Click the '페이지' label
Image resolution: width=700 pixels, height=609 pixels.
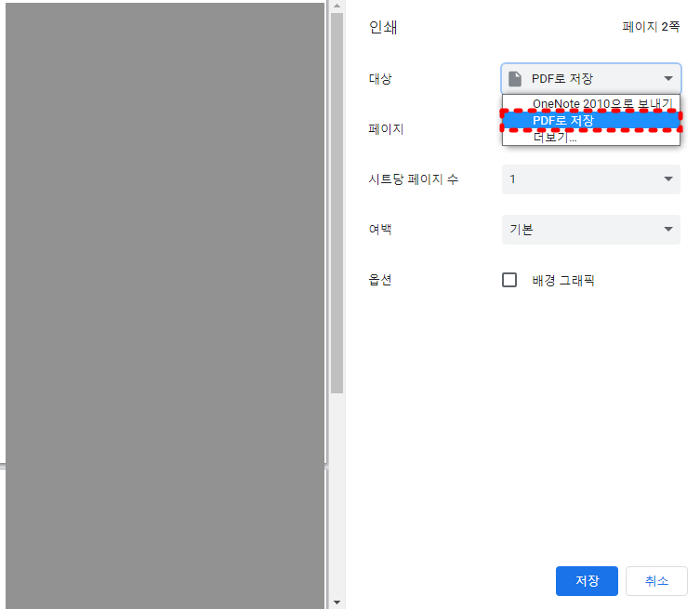(386, 129)
